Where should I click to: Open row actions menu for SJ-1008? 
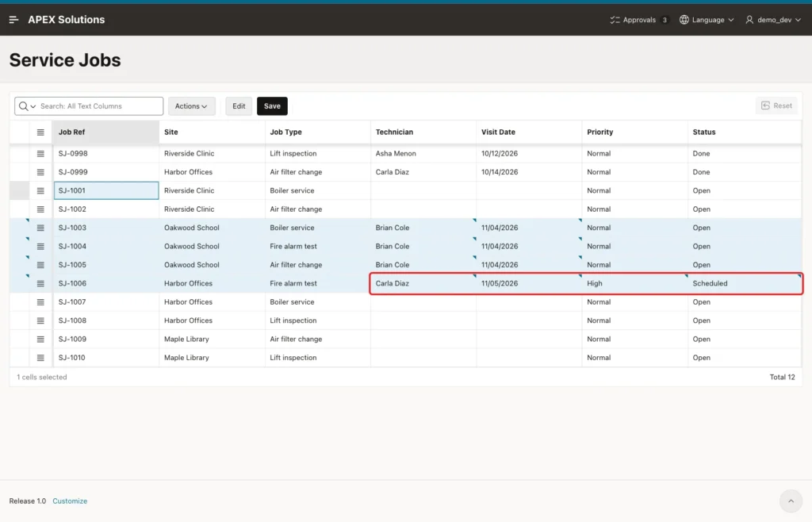(40, 321)
